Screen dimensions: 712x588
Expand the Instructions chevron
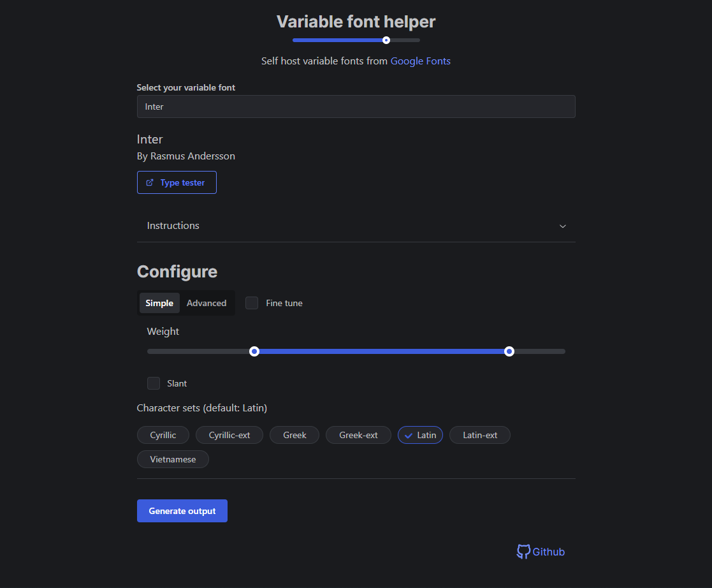(563, 226)
